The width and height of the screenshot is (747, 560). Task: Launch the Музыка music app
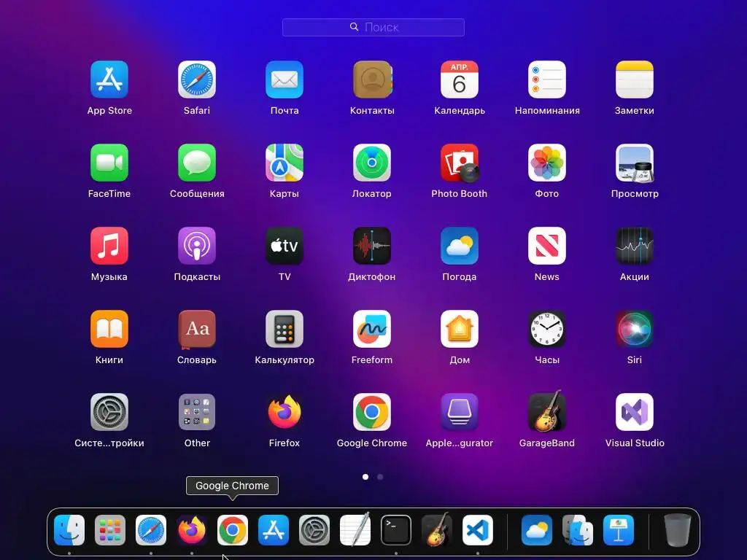click(109, 246)
